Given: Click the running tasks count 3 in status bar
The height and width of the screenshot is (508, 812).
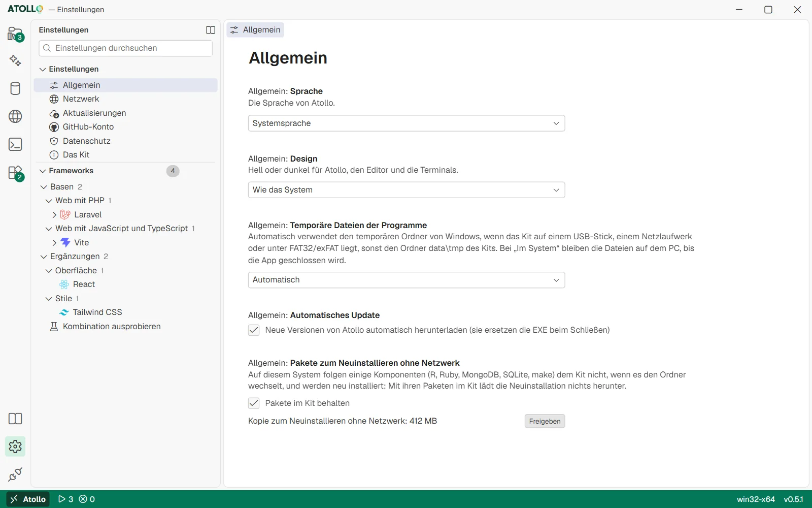Looking at the screenshot, I should [x=65, y=499].
